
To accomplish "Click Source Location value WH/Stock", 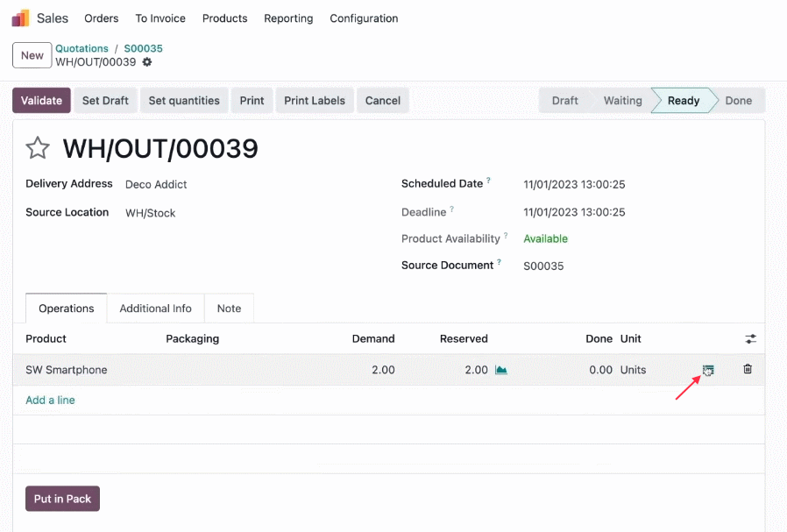I will click(151, 213).
